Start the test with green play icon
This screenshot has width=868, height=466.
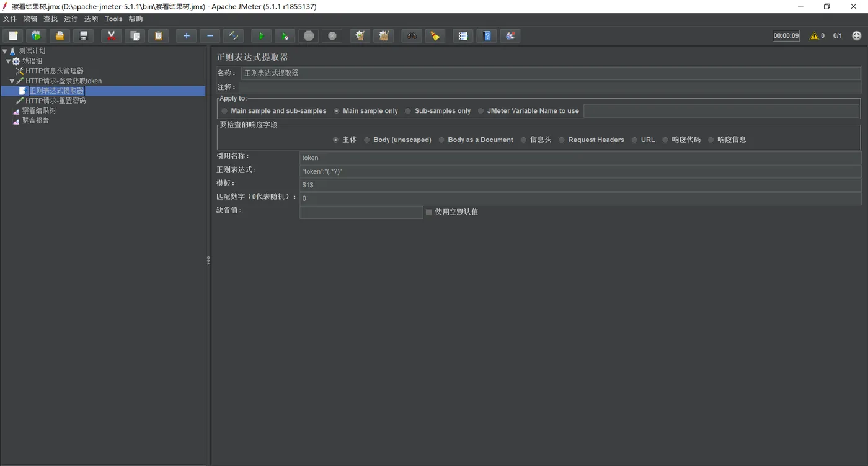(x=261, y=36)
